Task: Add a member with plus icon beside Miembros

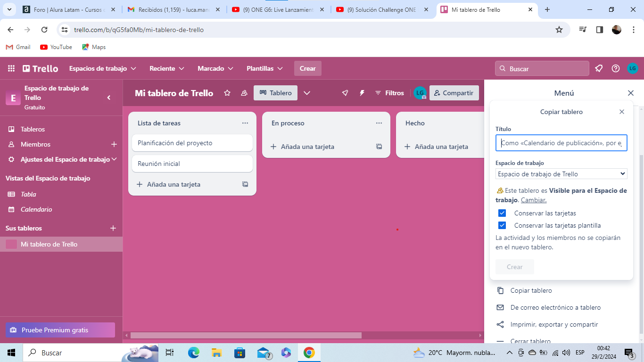Action: tap(114, 144)
